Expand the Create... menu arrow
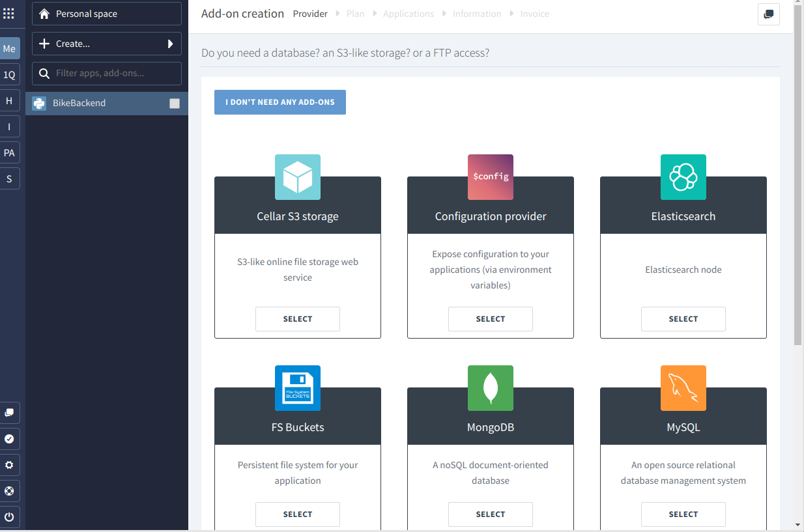Screen dimensions: 804x532 point(171,44)
